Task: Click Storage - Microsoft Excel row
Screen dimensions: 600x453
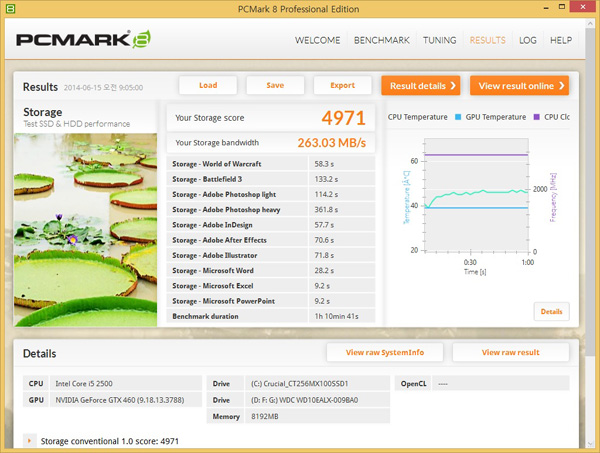Action: click(x=271, y=286)
